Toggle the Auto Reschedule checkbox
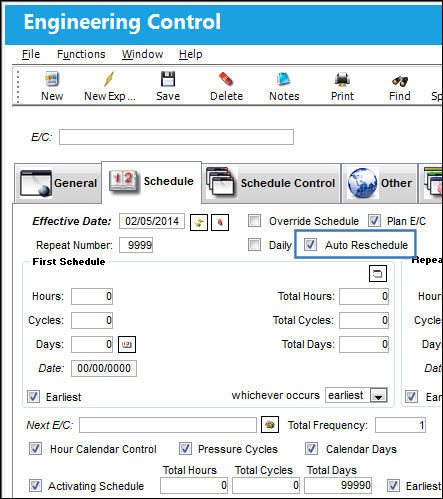The height and width of the screenshot is (499, 443). point(310,245)
